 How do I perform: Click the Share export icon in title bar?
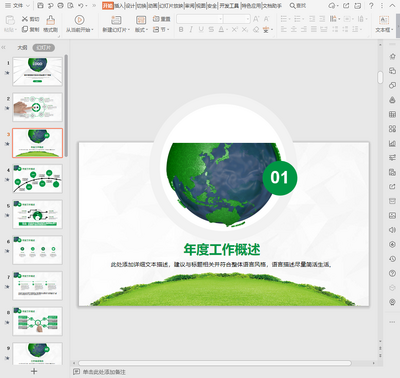click(x=346, y=6)
